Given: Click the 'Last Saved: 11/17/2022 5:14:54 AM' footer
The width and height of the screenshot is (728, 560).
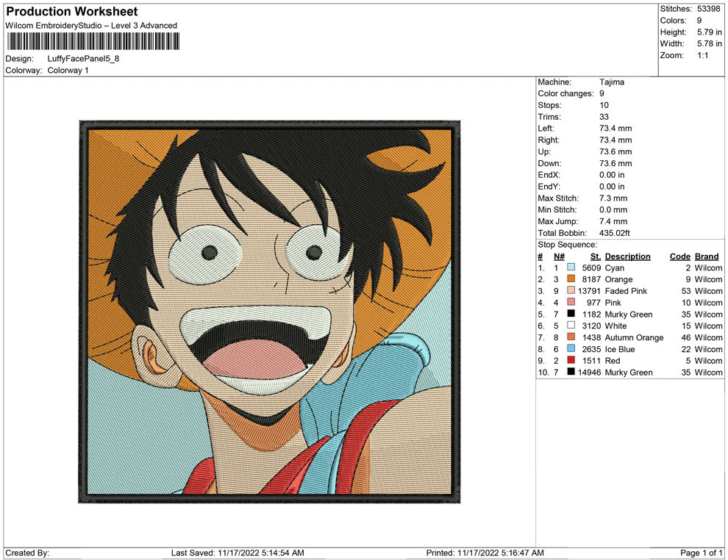Looking at the screenshot, I should (238, 553).
